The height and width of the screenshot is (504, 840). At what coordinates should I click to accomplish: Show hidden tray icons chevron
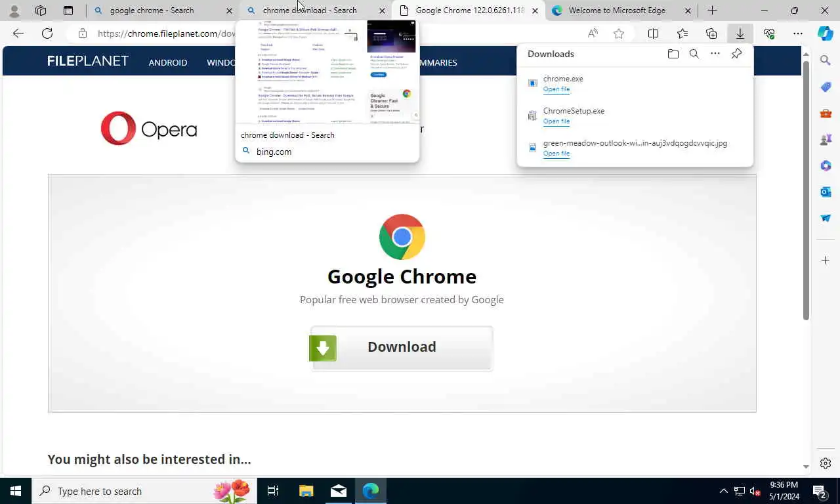click(724, 491)
